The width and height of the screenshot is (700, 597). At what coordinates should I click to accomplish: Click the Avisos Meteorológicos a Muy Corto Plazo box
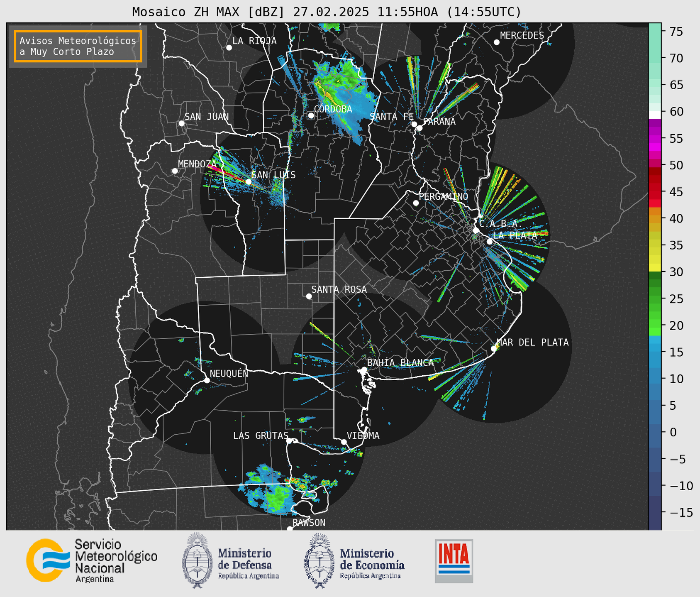[78, 46]
